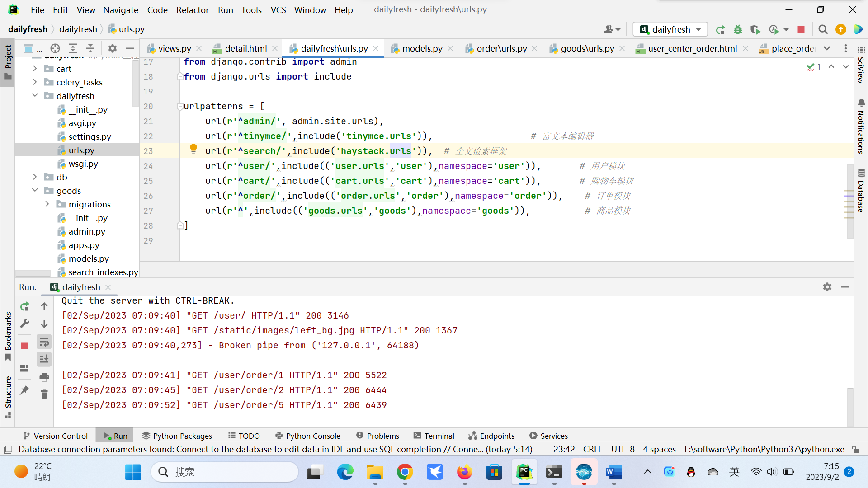The width and height of the screenshot is (868, 488).
Task: Click the Windows search box
Action: [x=225, y=472]
